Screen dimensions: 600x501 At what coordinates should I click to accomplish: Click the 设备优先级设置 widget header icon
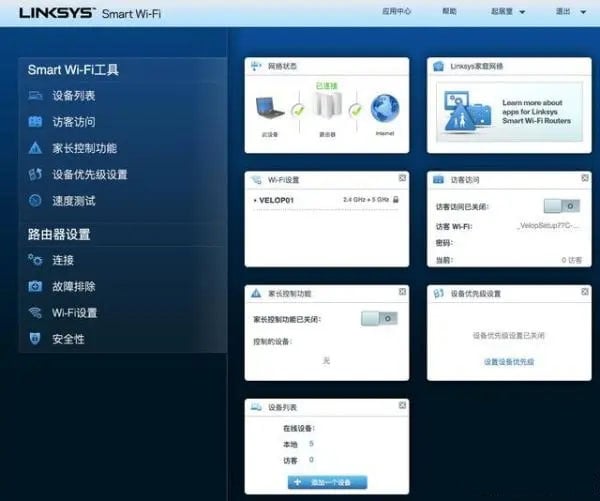click(x=439, y=294)
